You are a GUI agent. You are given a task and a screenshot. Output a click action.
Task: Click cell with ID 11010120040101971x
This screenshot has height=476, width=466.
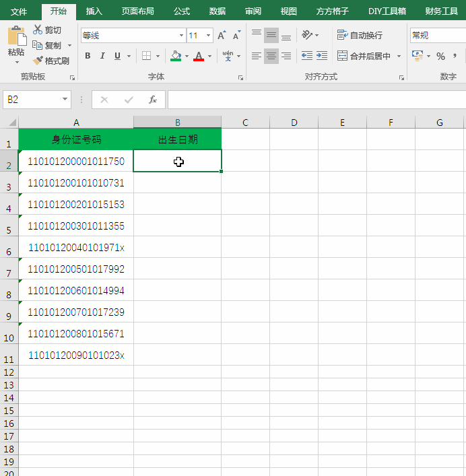(x=76, y=247)
